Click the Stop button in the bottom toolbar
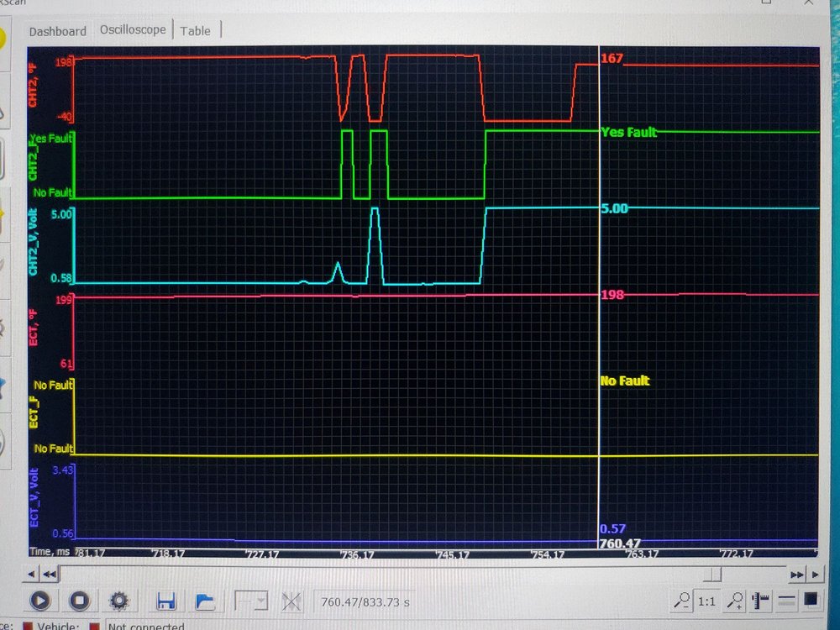 click(80, 601)
